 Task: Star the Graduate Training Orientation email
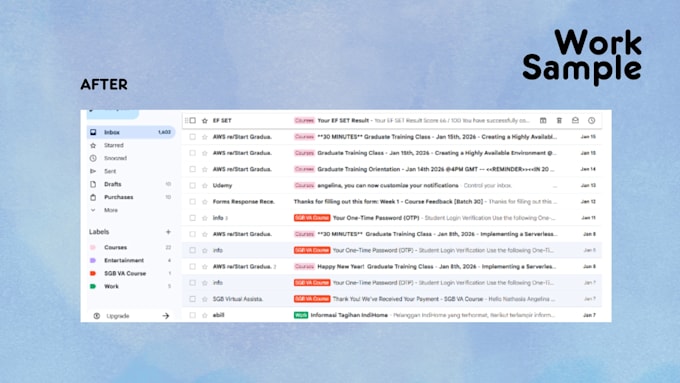click(x=205, y=170)
